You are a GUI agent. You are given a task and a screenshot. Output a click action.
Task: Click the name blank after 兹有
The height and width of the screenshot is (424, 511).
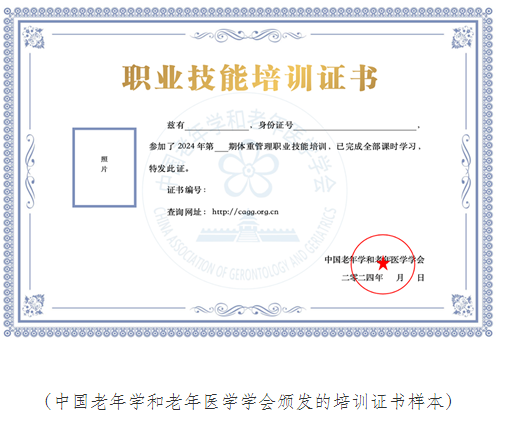[217, 126]
